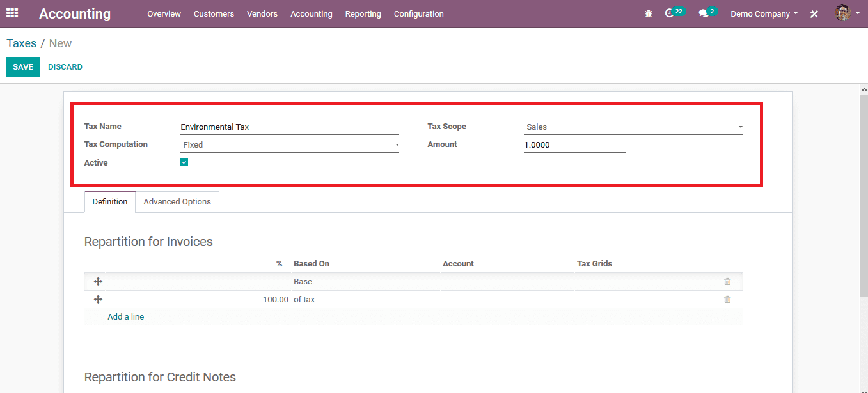Open the apps grid menu icon

pyautogui.click(x=12, y=13)
